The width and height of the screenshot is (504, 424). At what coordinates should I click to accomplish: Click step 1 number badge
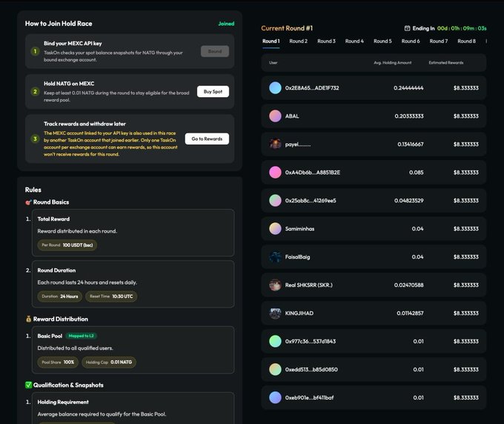click(x=35, y=51)
